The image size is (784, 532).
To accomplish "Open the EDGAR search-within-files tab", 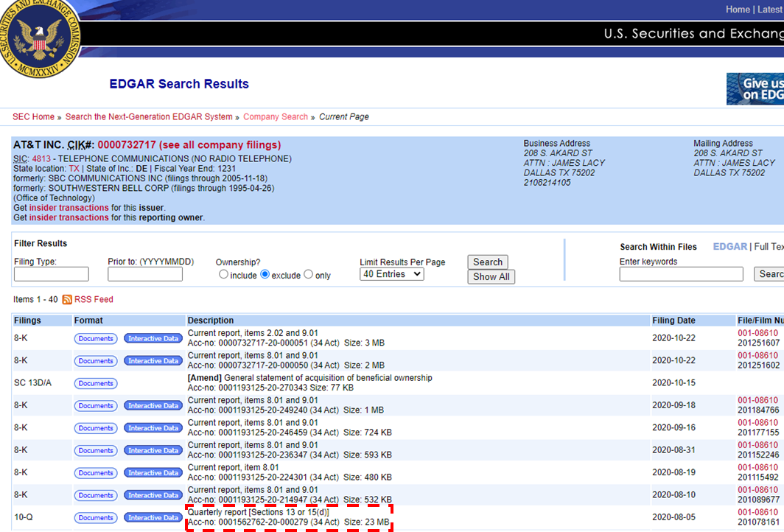I will tap(729, 247).
